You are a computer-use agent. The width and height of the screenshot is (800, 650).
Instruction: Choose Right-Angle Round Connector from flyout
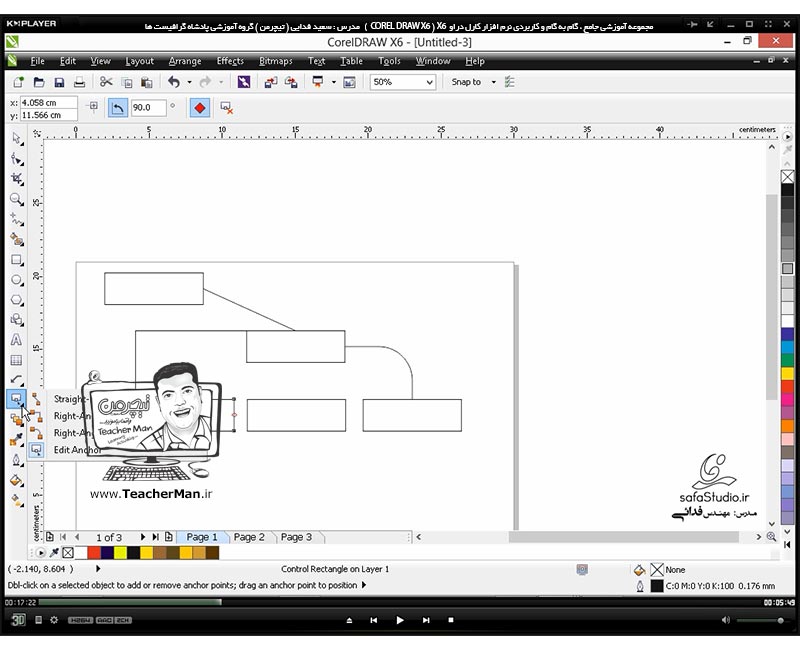tap(61, 433)
